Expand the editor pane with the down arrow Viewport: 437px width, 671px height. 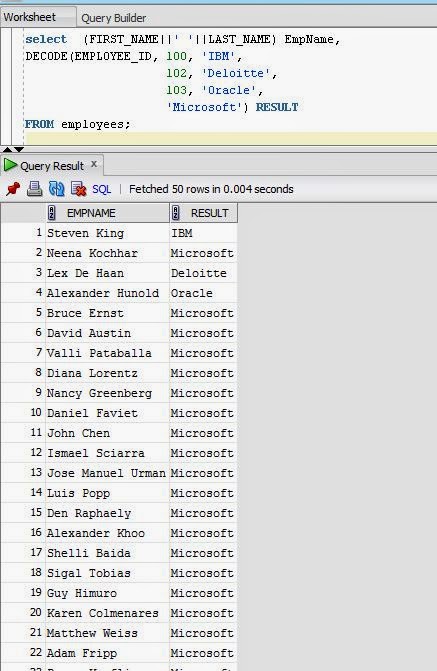tap(19, 149)
